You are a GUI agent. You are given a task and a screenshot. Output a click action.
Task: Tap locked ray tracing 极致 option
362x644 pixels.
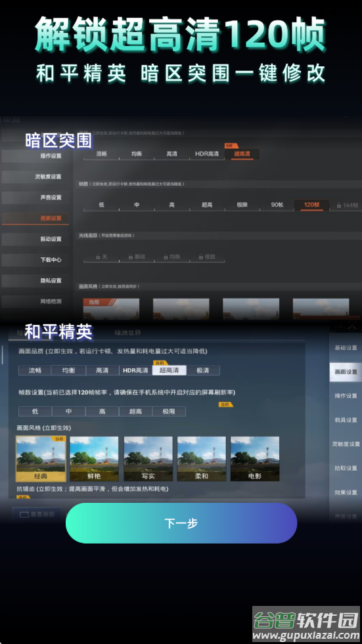pyautogui.click(x=207, y=256)
